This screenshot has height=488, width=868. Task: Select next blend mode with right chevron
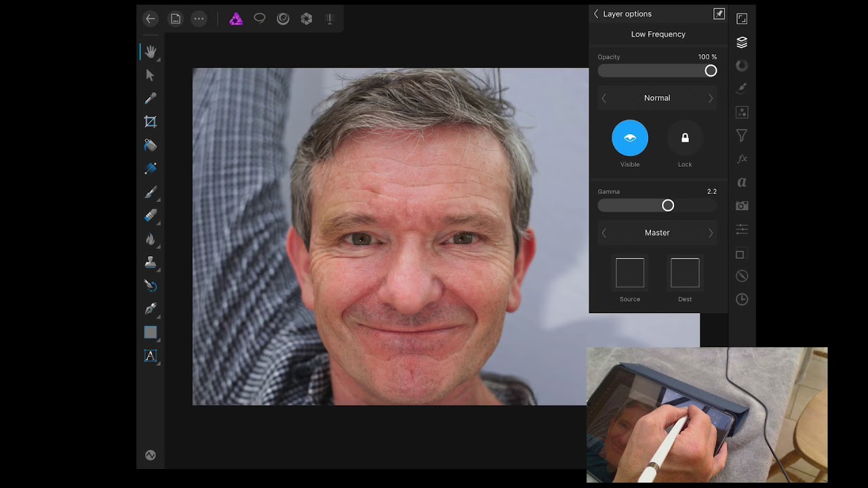pyautogui.click(x=711, y=98)
